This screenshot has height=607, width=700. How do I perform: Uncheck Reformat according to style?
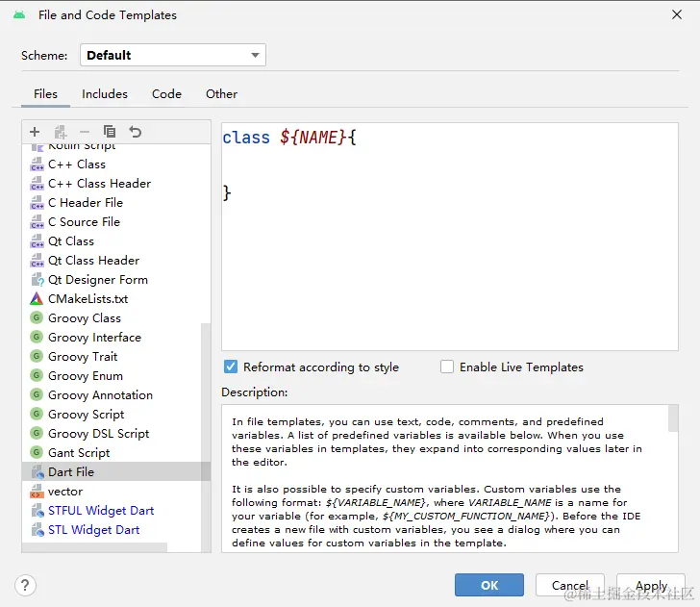(x=231, y=367)
